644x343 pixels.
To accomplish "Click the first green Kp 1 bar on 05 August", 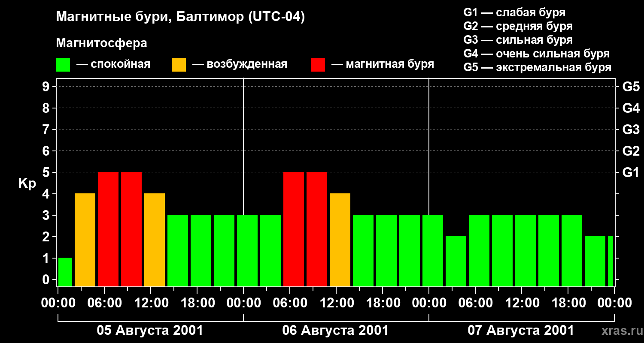I will pos(65,272).
